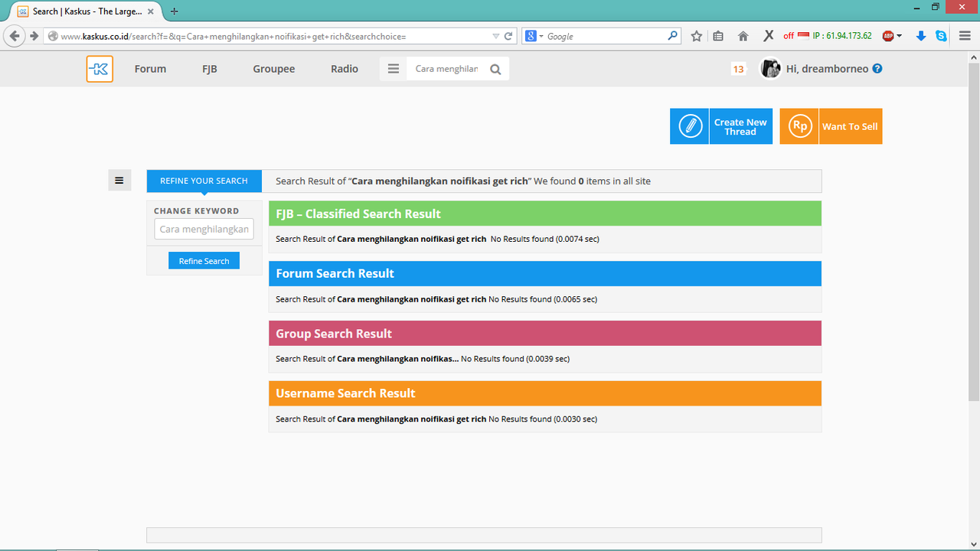Click the Rp icon for selling
This screenshot has height=551, width=980.
tap(799, 126)
